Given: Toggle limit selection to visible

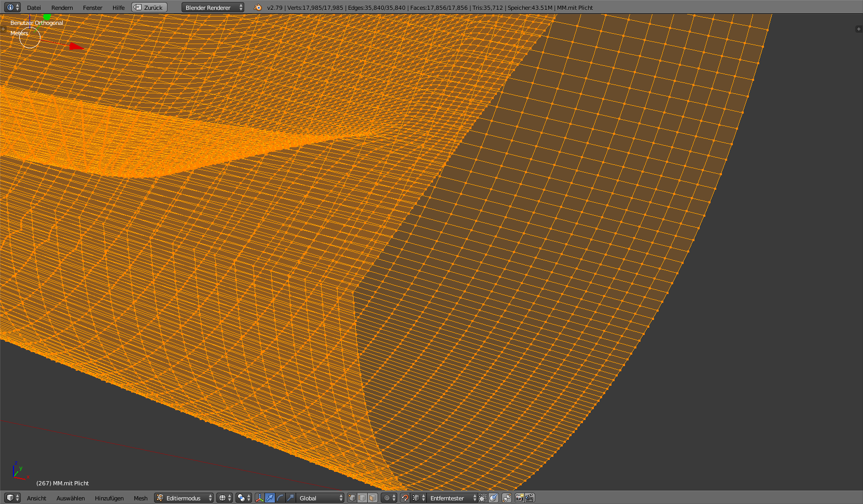Looking at the screenshot, I should 482,498.
